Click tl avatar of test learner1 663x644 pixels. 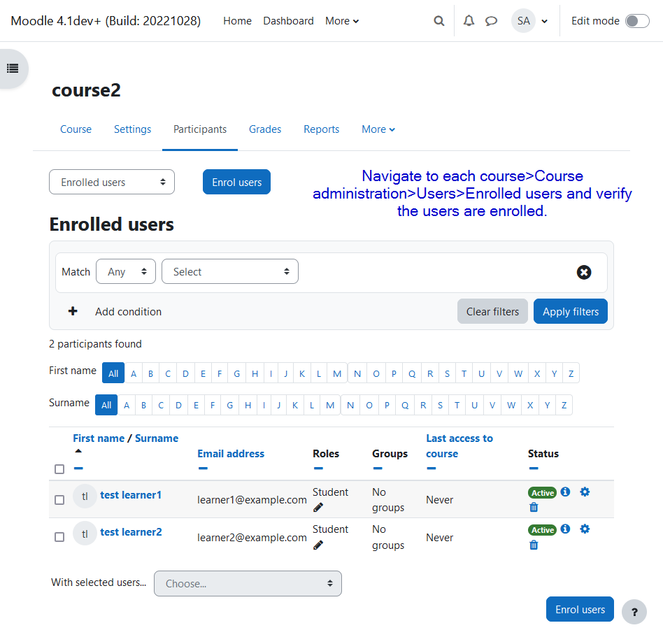point(85,496)
